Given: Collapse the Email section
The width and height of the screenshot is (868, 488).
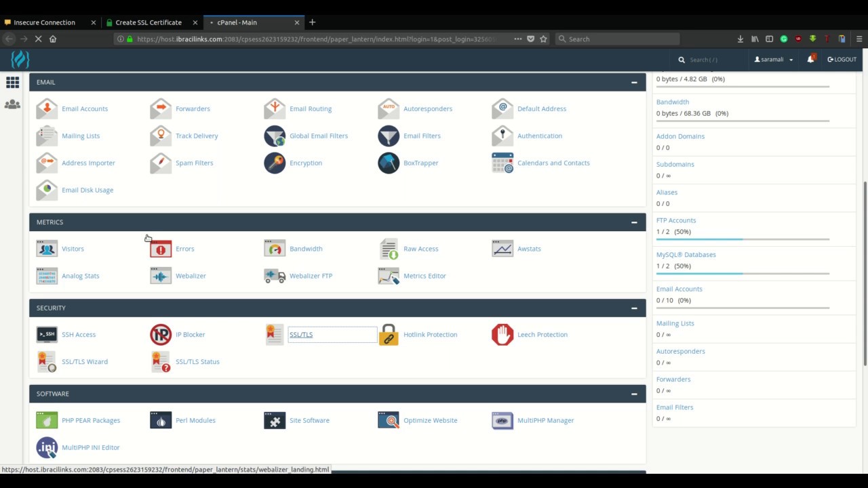Looking at the screenshot, I should pos(634,83).
